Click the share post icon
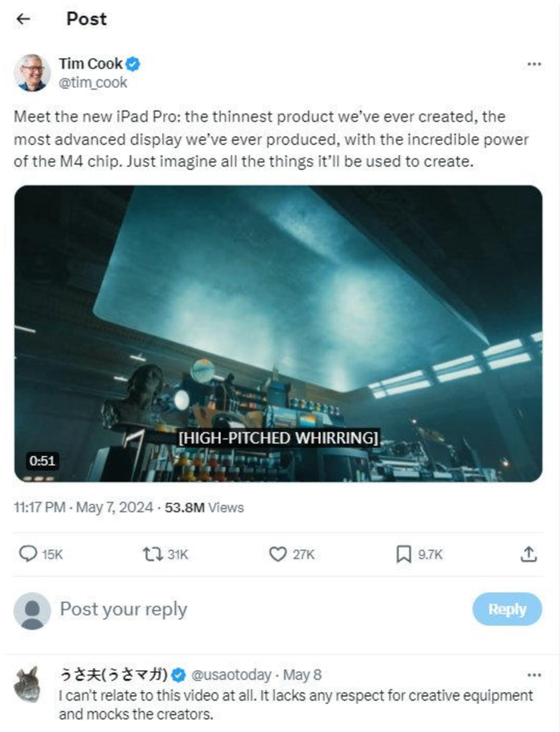 point(528,554)
